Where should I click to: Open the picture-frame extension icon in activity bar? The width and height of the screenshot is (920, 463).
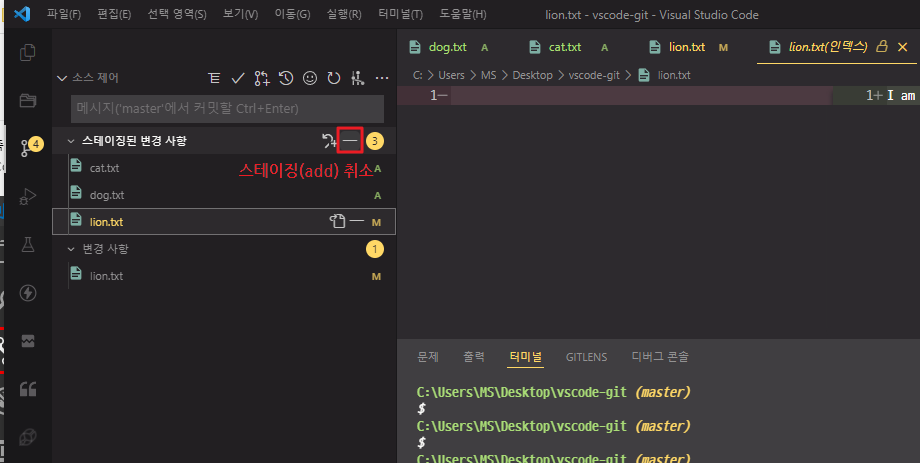28,340
